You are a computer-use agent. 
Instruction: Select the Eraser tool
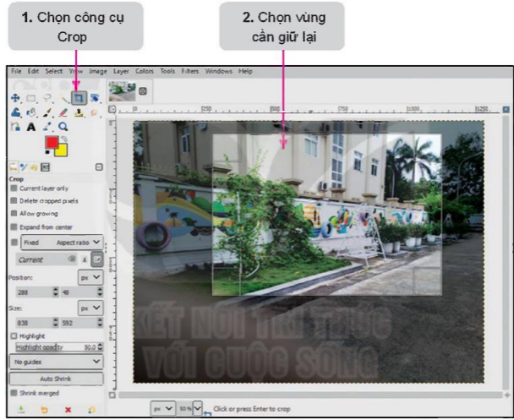click(x=63, y=112)
